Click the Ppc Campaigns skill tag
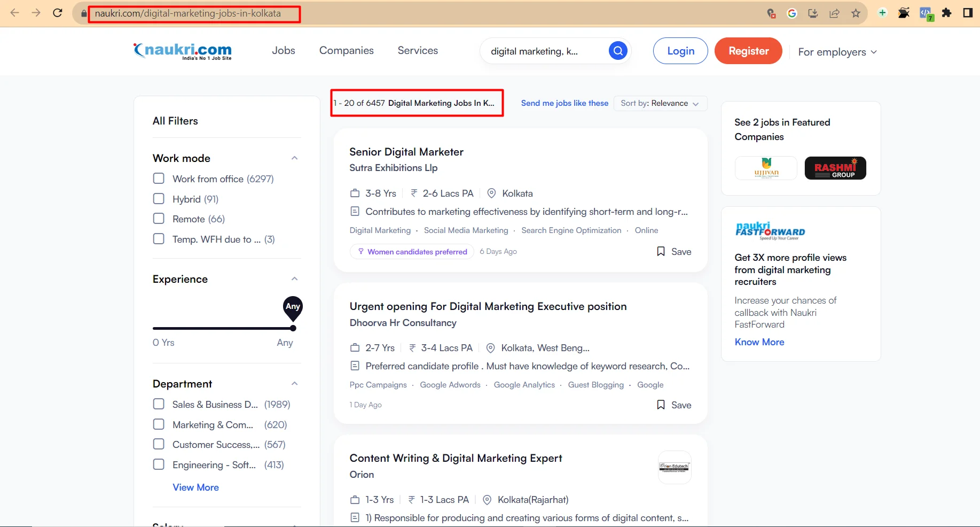The width and height of the screenshot is (980, 527). click(378, 385)
